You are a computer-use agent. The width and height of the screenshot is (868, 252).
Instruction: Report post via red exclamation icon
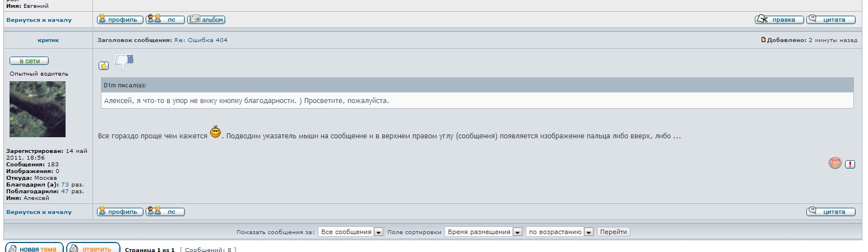[x=850, y=164]
